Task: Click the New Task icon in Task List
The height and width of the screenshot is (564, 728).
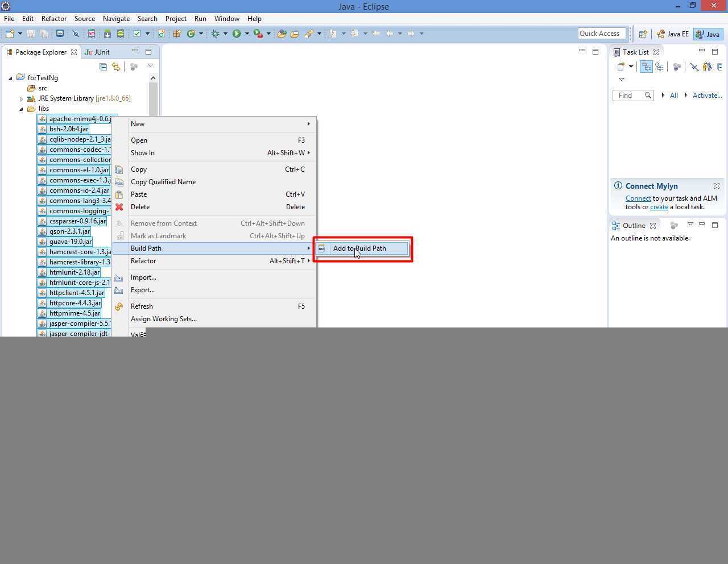Action: coord(622,67)
